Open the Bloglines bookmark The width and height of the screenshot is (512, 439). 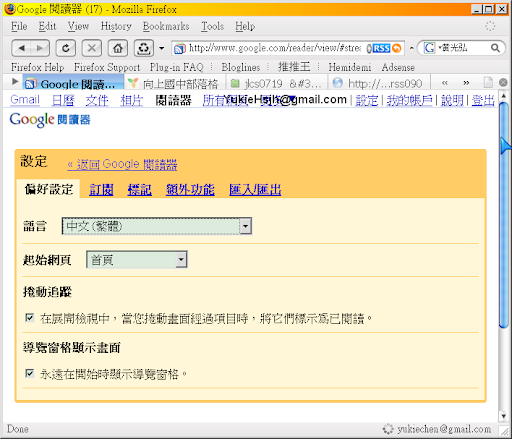241,67
